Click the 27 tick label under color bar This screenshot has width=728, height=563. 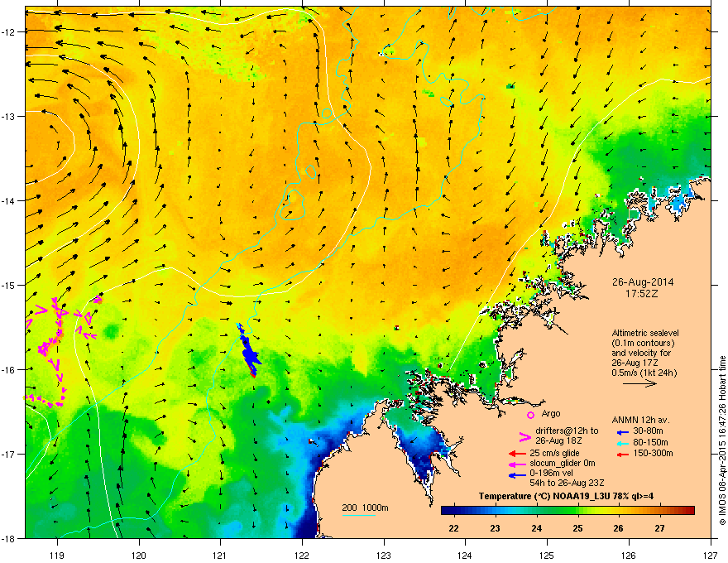pyautogui.click(x=660, y=528)
